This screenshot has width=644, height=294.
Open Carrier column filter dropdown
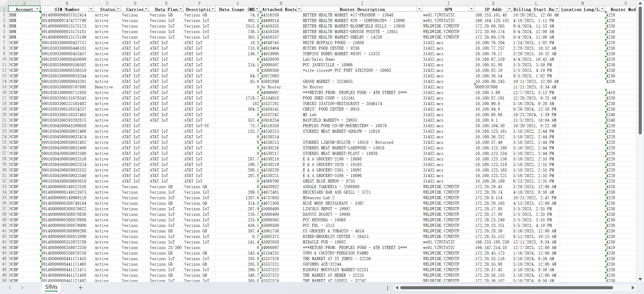click(x=146, y=9)
